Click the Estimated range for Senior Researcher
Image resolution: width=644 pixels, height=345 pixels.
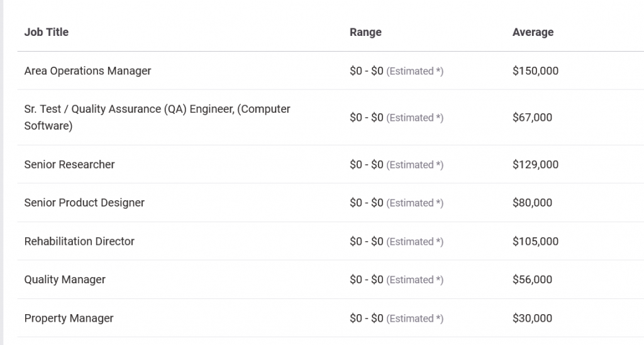coord(396,164)
